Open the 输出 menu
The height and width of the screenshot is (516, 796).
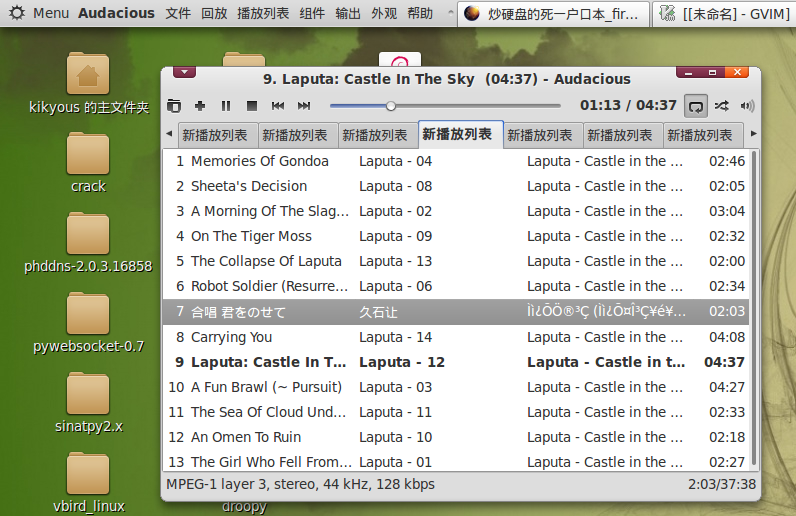[348, 13]
